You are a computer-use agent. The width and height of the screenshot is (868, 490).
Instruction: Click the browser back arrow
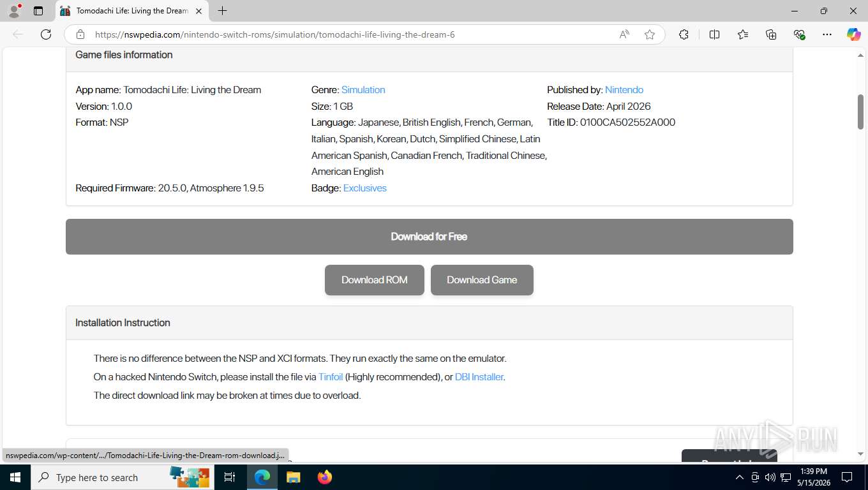tap(18, 34)
